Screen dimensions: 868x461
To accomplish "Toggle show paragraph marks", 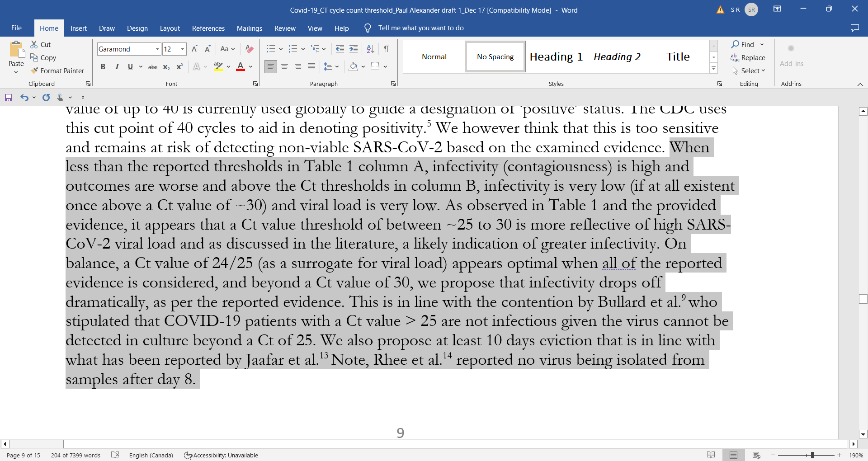I will pyautogui.click(x=387, y=49).
